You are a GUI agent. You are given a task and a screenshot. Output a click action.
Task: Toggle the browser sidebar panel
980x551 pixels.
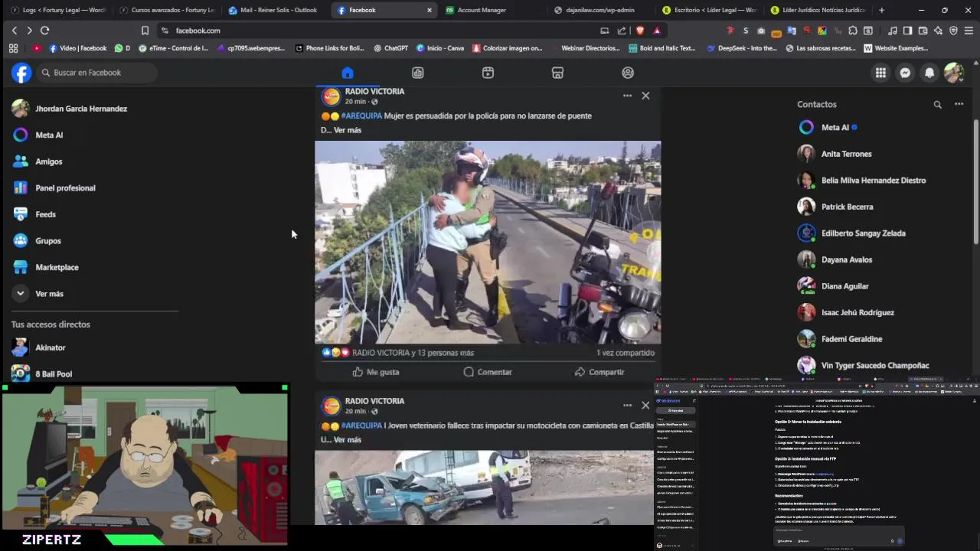[907, 31]
